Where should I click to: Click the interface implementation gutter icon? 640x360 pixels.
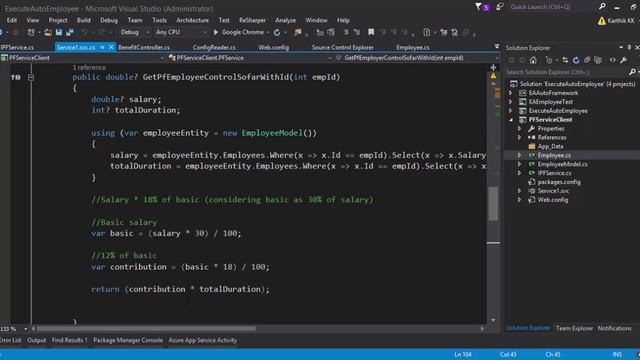coord(16,77)
